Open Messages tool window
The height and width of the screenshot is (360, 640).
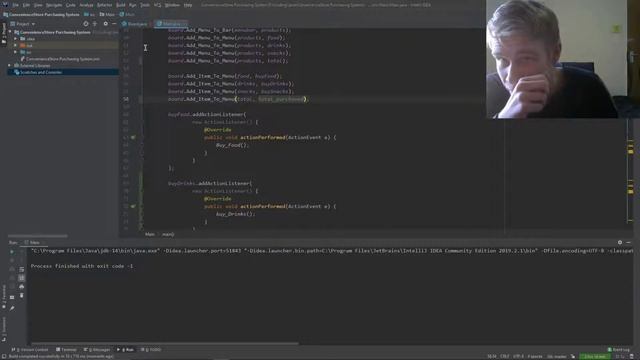(x=97, y=350)
